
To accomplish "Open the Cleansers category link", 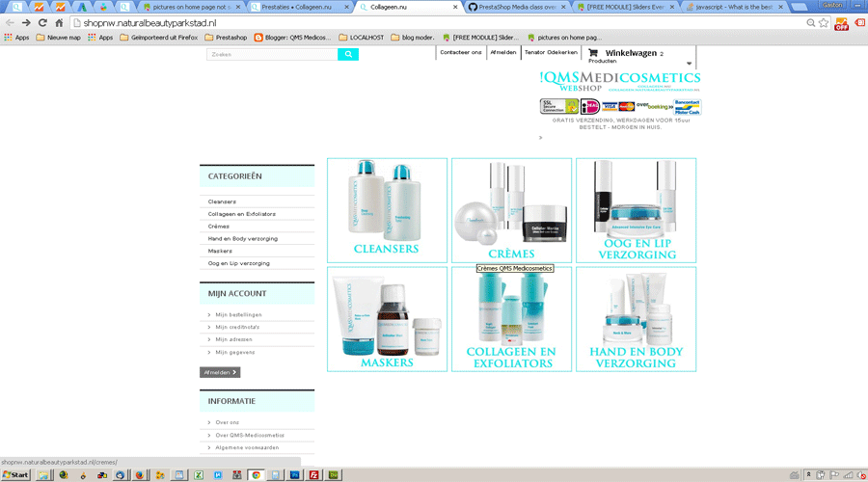I will point(222,201).
